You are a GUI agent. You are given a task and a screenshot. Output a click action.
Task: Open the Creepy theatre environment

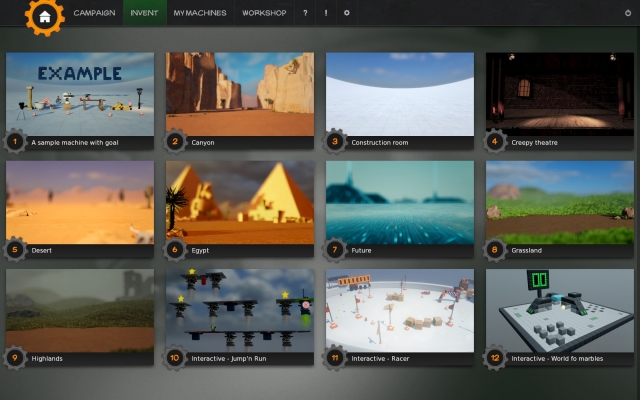560,93
